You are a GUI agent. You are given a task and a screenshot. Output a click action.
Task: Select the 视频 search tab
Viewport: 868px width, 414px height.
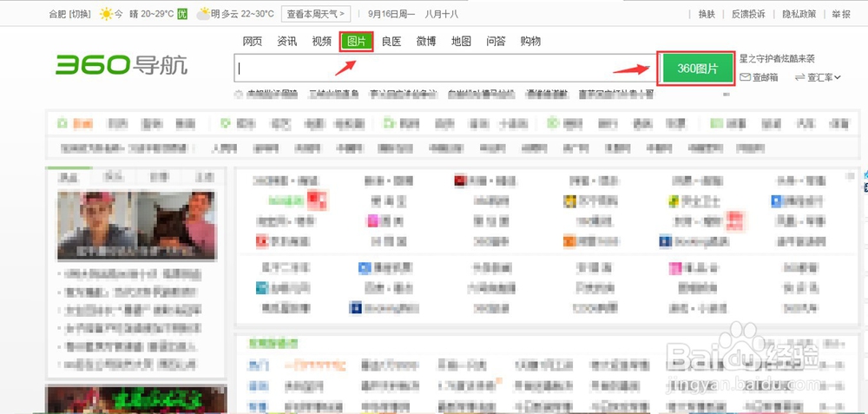[x=322, y=41]
